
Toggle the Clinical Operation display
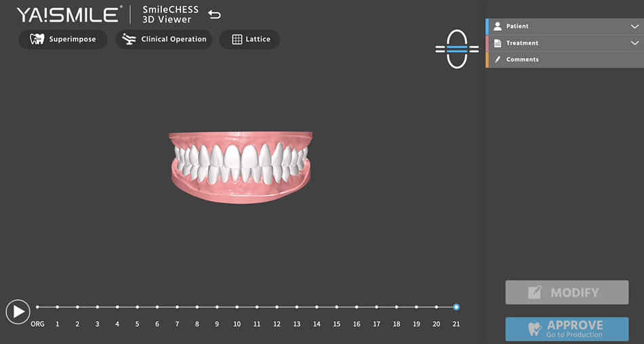pyautogui.click(x=163, y=39)
